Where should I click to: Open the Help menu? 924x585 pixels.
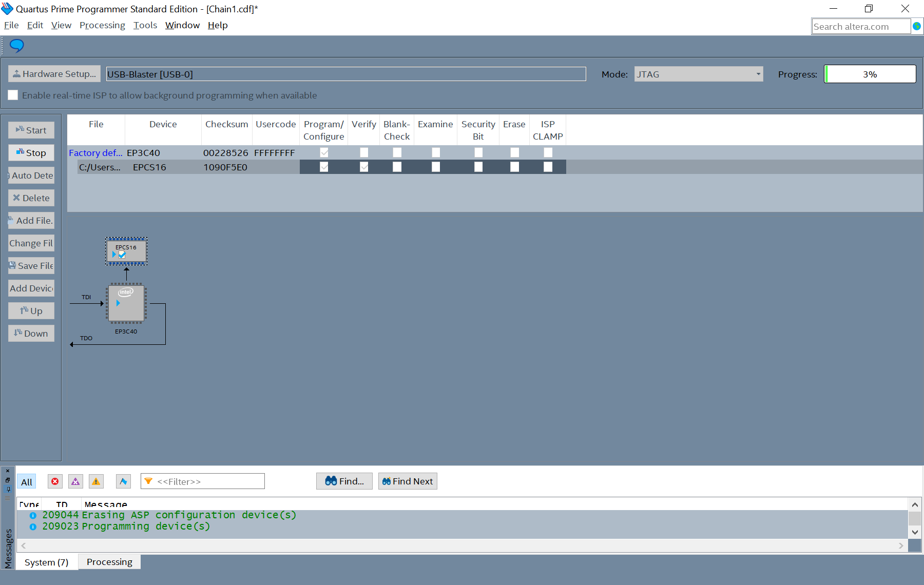pyautogui.click(x=218, y=25)
